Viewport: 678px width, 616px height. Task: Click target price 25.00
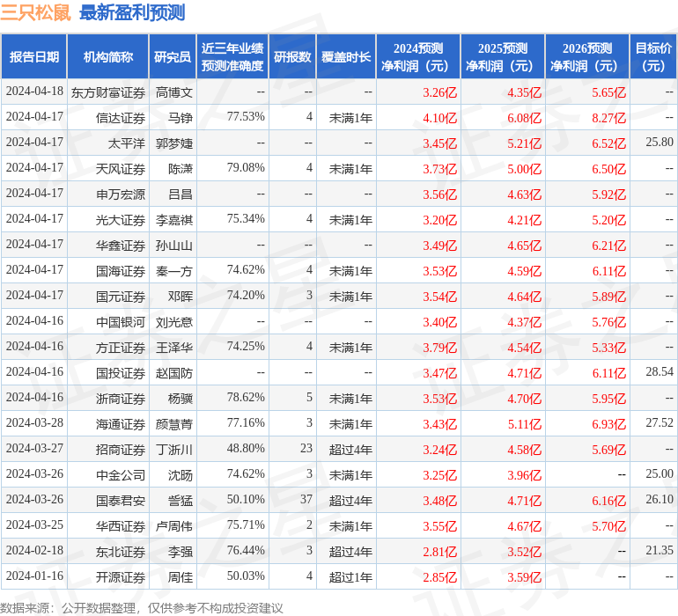[660, 473]
